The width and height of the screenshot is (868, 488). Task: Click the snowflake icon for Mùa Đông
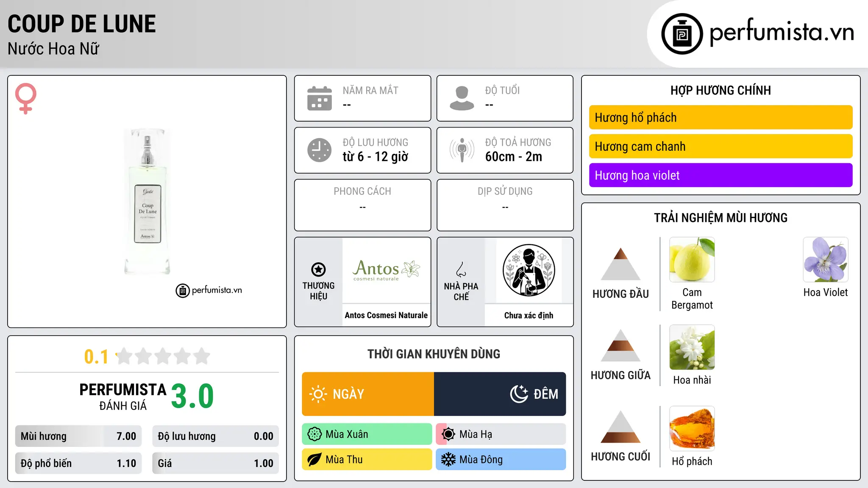448,460
